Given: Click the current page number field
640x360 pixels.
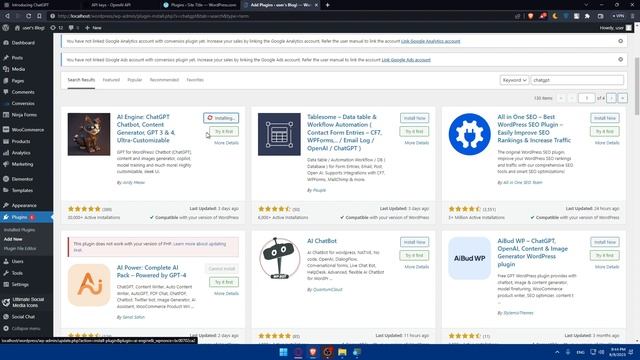Looking at the screenshot, I should pos(587,98).
